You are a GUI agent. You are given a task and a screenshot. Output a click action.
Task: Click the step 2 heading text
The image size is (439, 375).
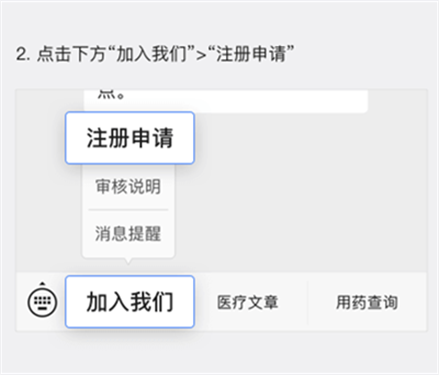click(x=155, y=54)
